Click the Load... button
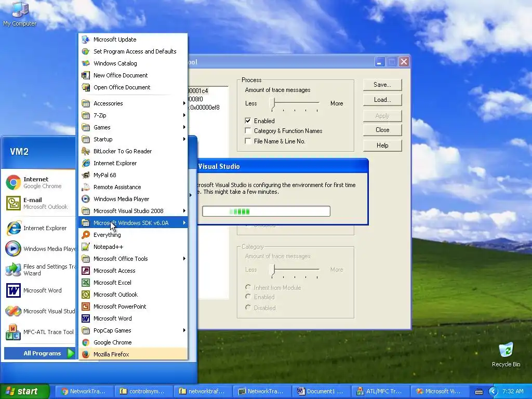 382,100
